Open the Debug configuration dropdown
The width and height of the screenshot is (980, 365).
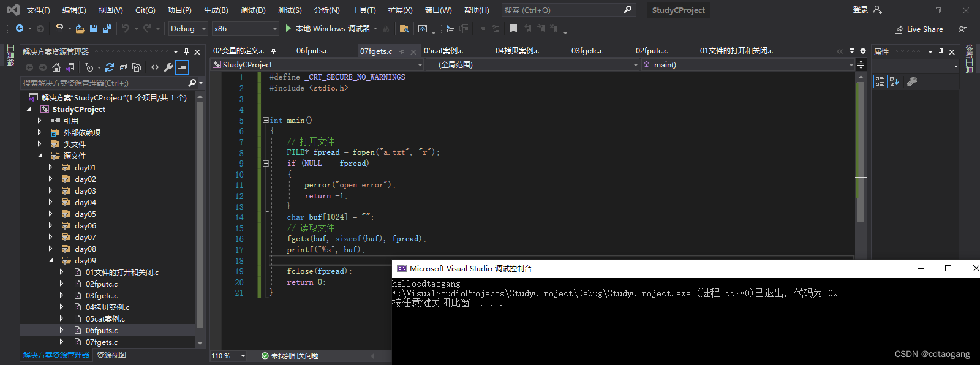[188, 29]
